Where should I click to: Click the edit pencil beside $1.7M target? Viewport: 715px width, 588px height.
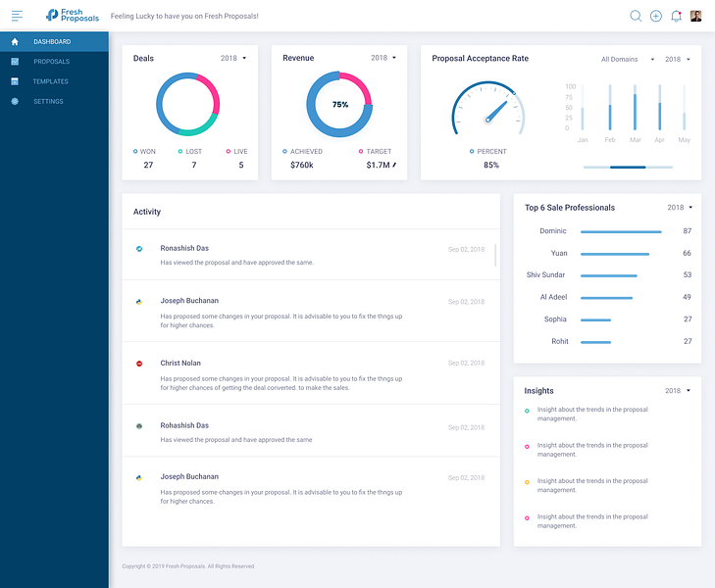coord(394,165)
